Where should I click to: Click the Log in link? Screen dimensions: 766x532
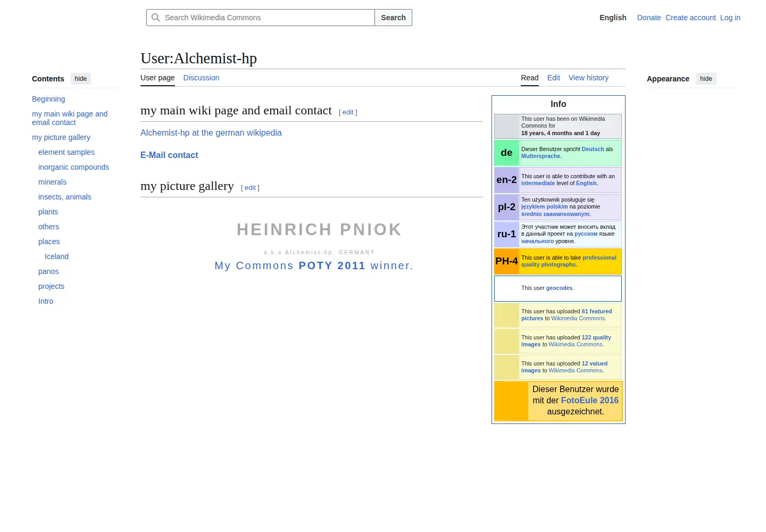coord(730,18)
